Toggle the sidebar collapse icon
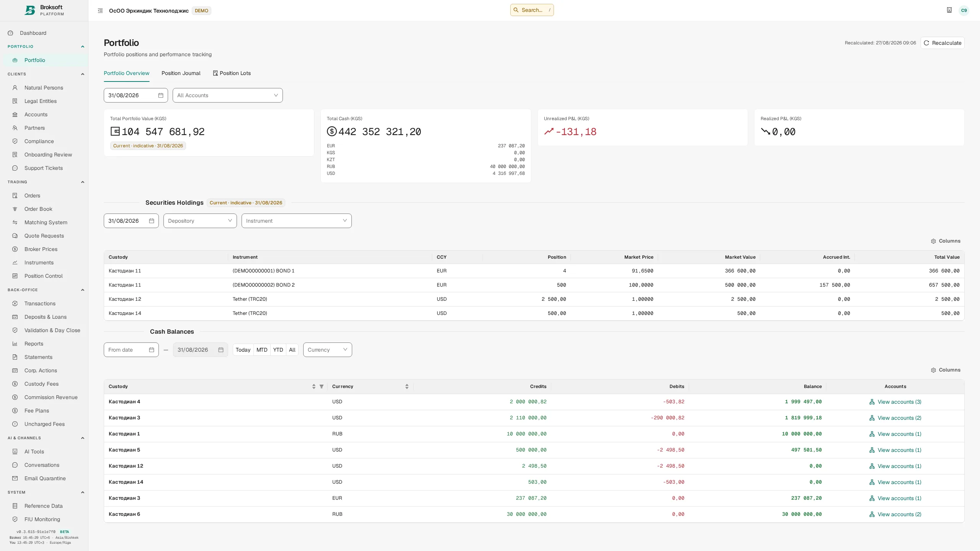 [100, 11]
